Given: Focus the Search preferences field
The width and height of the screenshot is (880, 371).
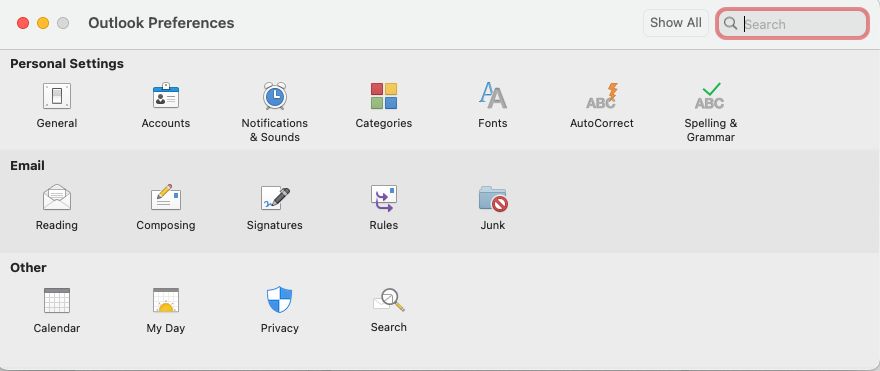Looking at the screenshot, I should pos(792,24).
